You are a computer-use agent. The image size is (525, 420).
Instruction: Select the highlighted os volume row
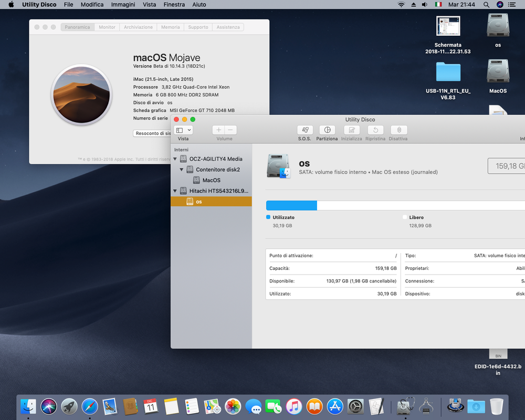[x=211, y=202]
